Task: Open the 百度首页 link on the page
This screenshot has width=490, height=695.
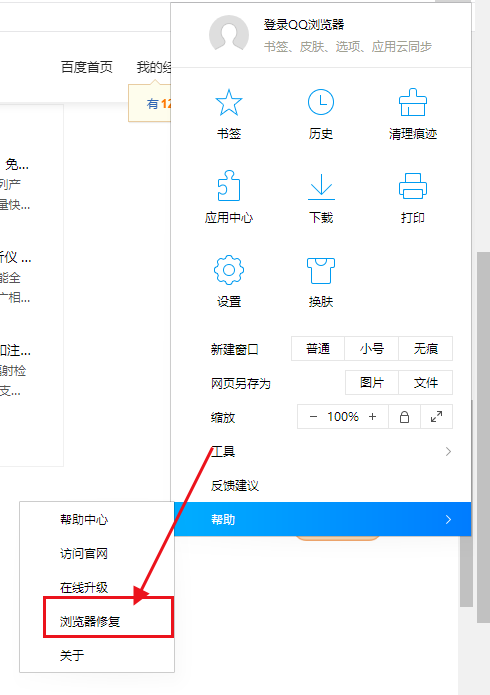Action: [x=86, y=67]
